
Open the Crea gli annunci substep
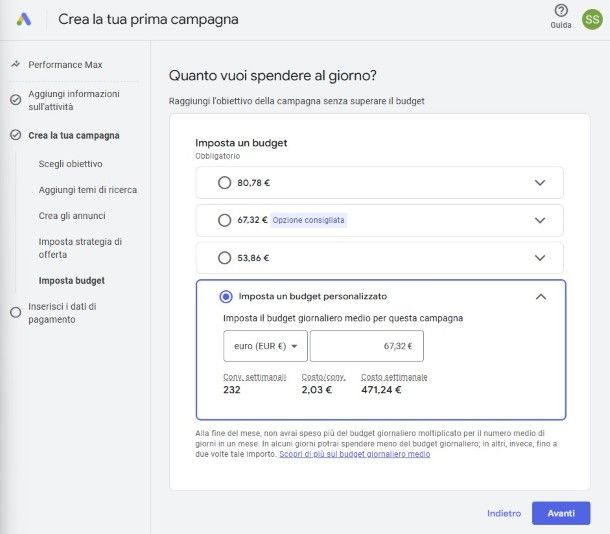[72, 215]
